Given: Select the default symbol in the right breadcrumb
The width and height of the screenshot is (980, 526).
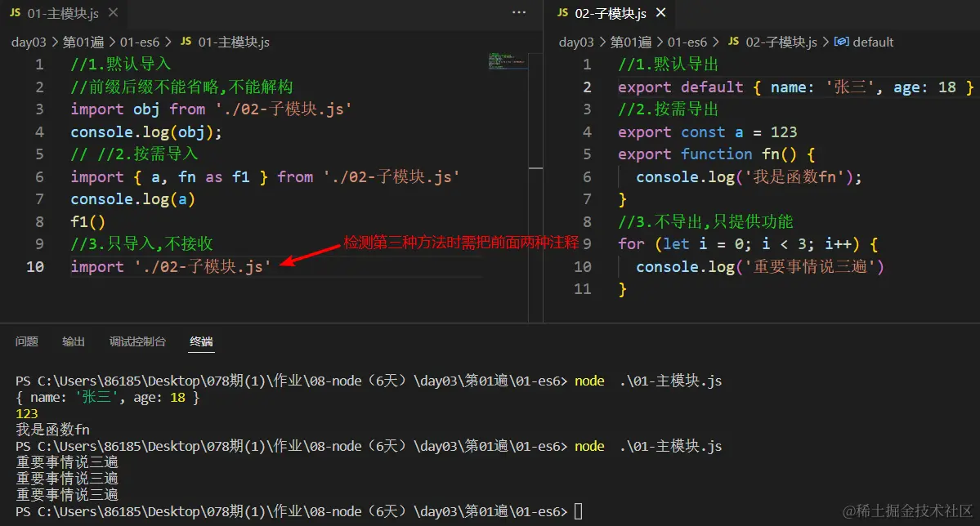Looking at the screenshot, I should [x=873, y=42].
